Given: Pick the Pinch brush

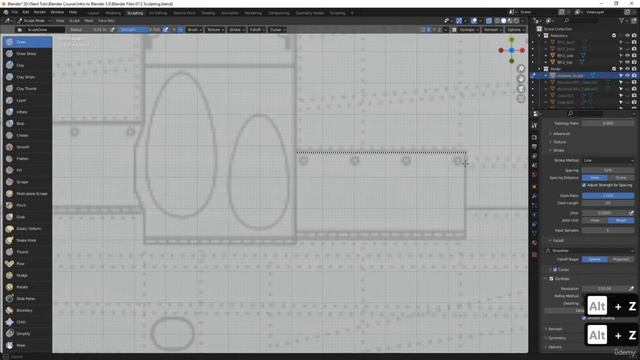Looking at the screenshot, I should click(x=27, y=205).
